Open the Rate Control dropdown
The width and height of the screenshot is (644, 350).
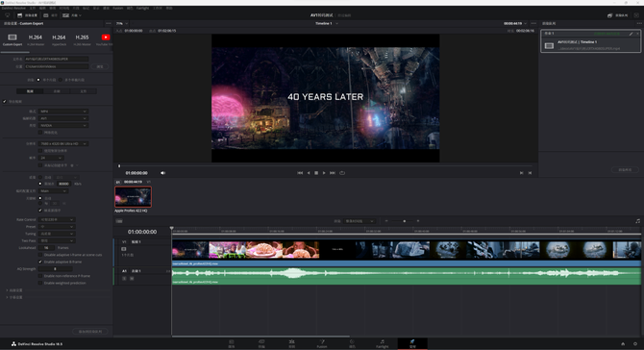pyautogui.click(x=57, y=220)
